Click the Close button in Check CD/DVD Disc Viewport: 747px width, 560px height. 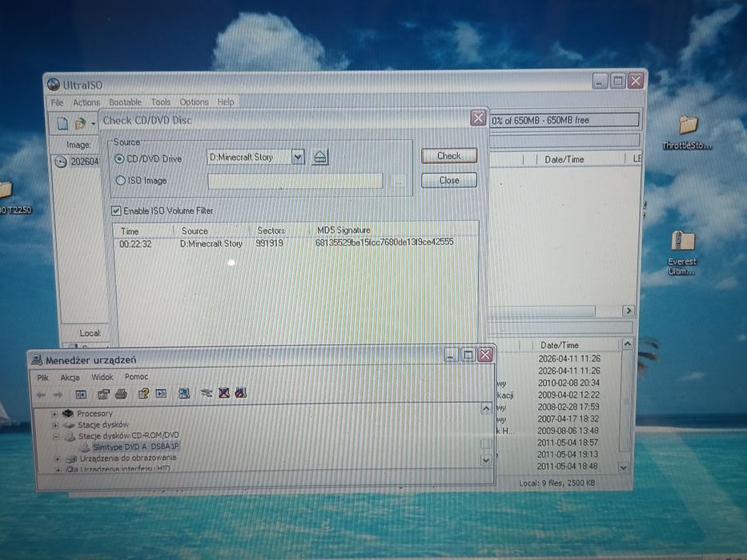[x=449, y=180]
